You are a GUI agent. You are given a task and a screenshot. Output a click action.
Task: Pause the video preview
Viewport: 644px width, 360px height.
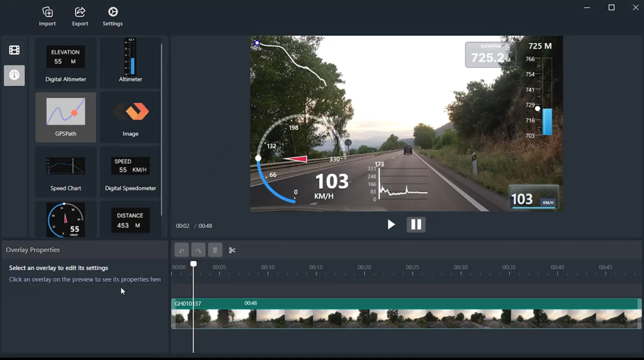pos(416,224)
